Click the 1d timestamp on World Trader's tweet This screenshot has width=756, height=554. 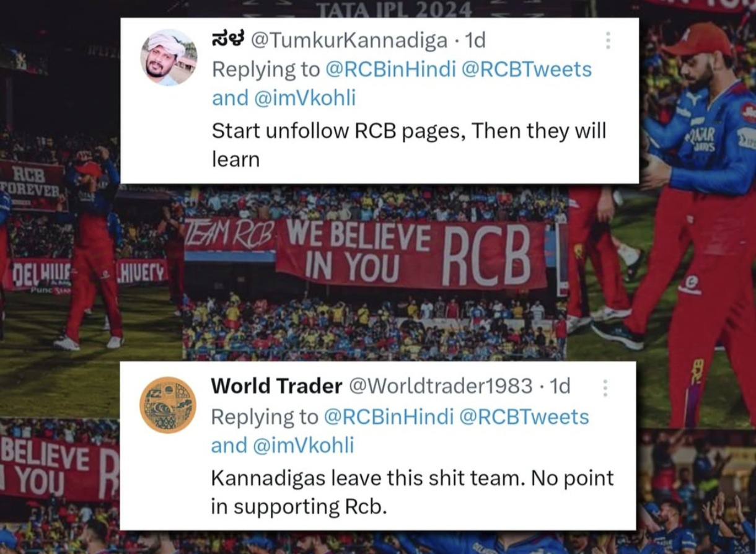(560, 386)
